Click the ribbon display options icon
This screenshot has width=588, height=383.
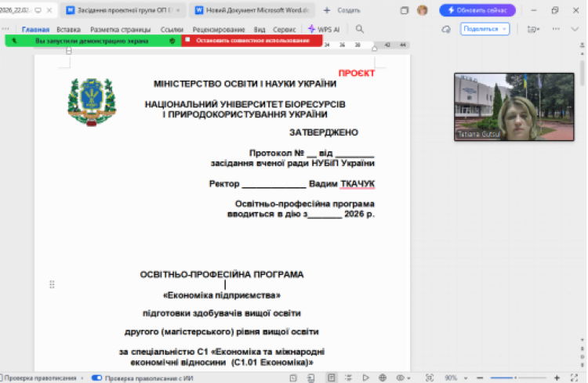click(533, 29)
